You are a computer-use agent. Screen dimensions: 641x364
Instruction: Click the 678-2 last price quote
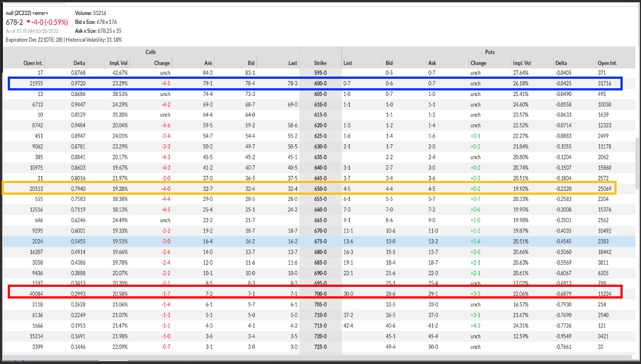[x=14, y=22]
